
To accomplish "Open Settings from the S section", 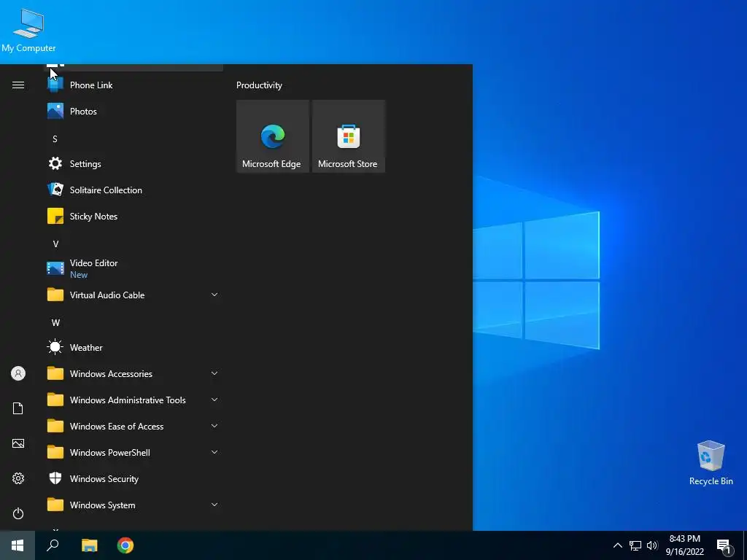I will [135, 164].
